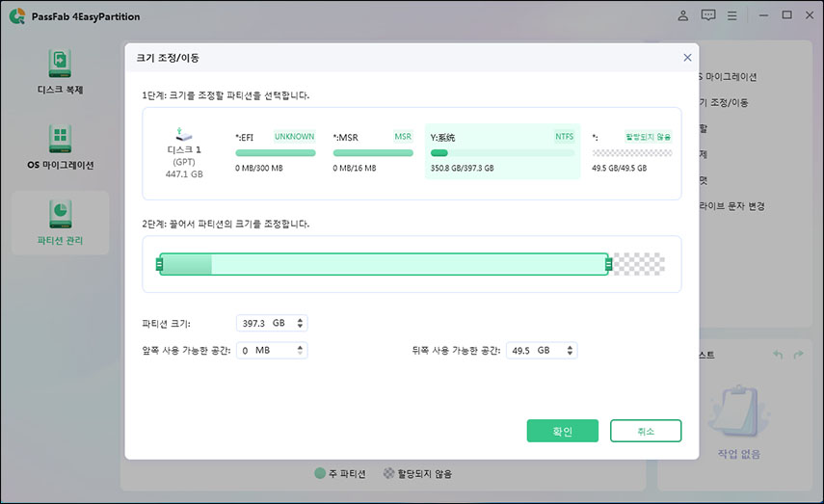Cancel with the 취소 button

[646, 431]
